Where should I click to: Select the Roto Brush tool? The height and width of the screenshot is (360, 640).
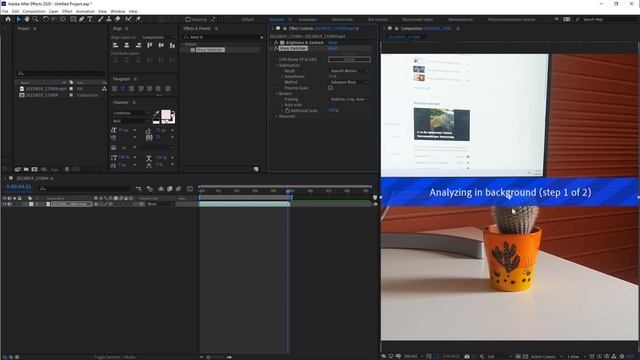coord(128,19)
